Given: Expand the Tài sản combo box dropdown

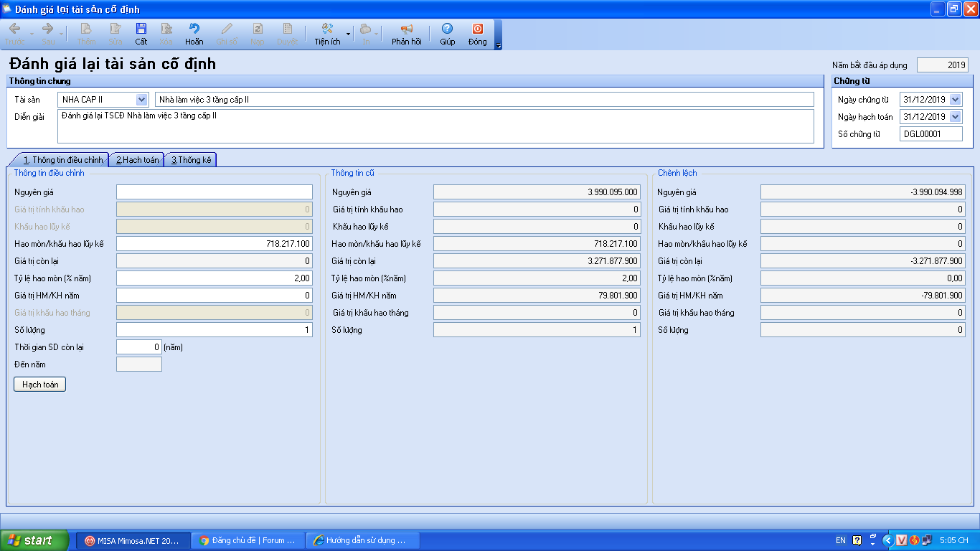Looking at the screenshot, I should coord(141,100).
